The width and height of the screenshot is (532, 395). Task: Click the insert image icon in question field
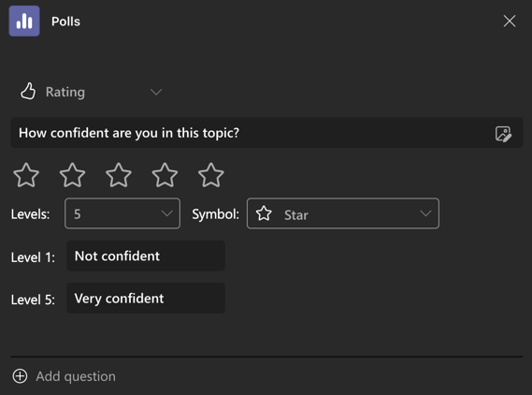pos(503,134)
